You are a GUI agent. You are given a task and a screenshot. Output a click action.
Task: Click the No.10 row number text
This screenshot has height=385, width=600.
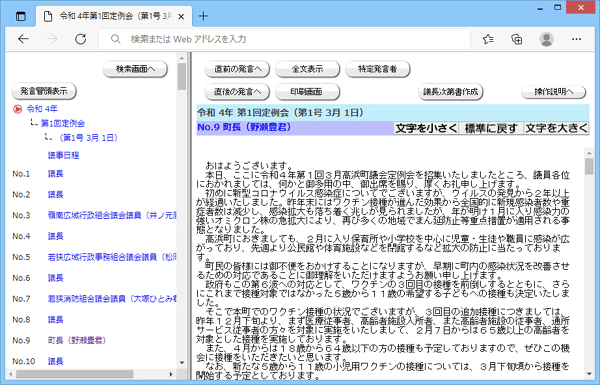pyautogui.click(x=24, y=361)
